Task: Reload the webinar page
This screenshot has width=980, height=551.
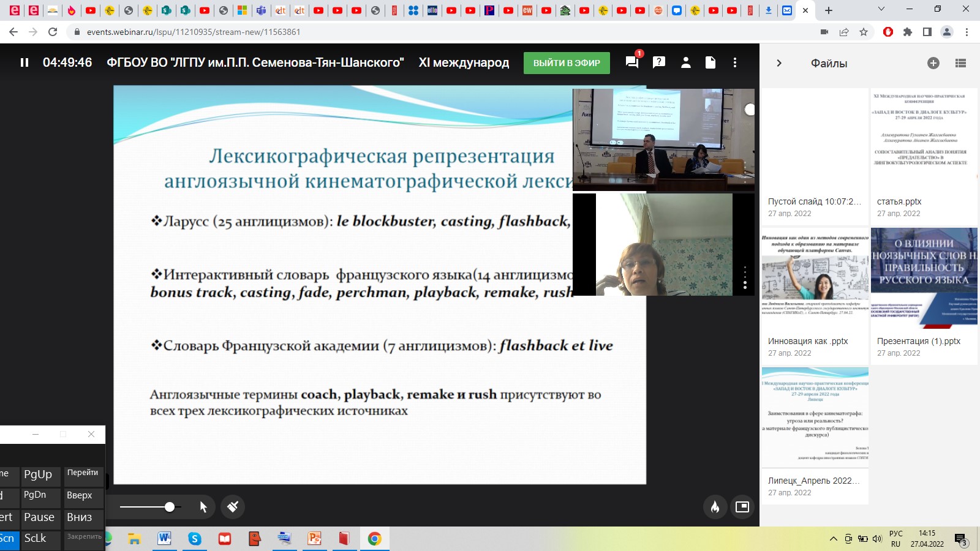Action: (53, 32)
